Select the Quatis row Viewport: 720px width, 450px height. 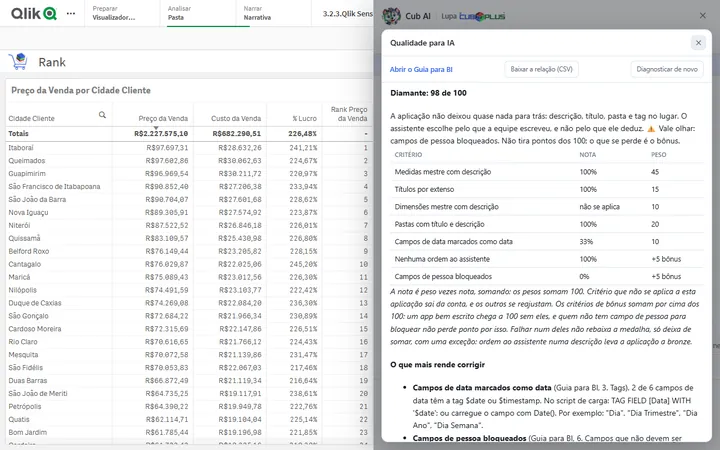(19, 419)
